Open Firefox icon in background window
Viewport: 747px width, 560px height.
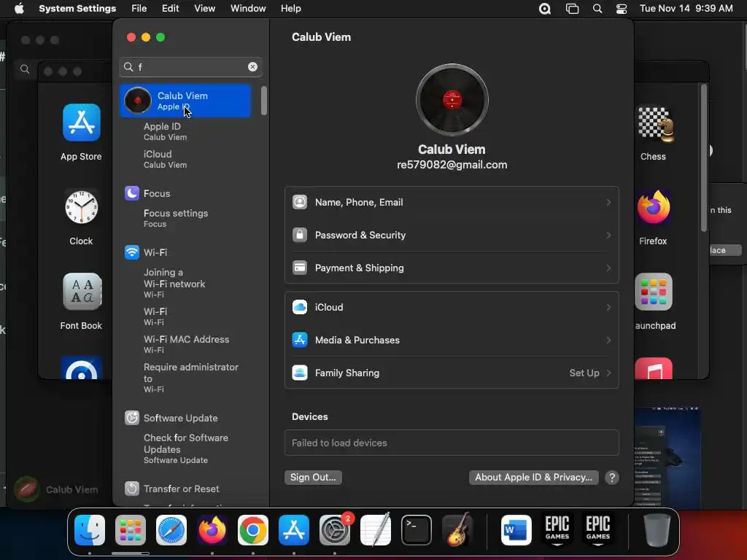click(654, 208)
